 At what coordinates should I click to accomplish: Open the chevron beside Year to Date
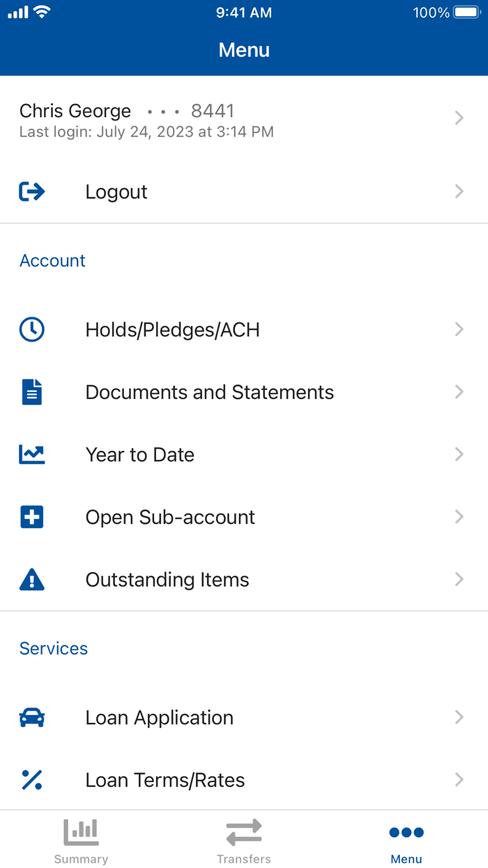click(x=459, y=454)
